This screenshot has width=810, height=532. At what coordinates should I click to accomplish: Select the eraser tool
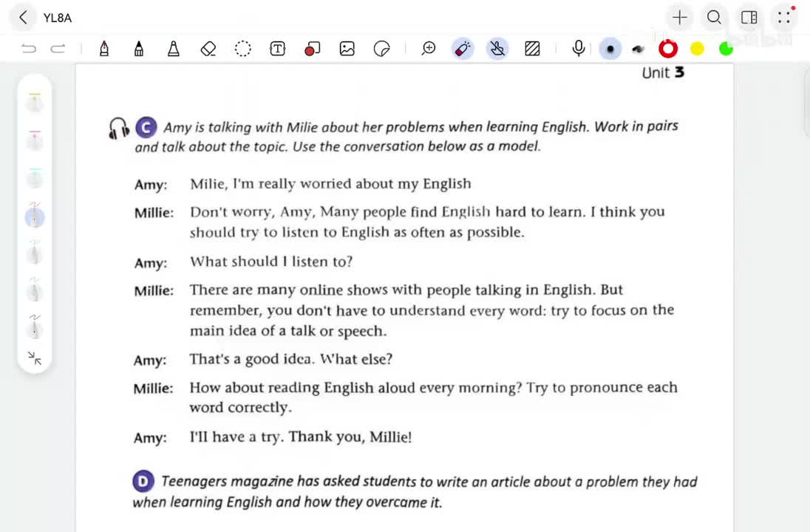tap(208, 49)
